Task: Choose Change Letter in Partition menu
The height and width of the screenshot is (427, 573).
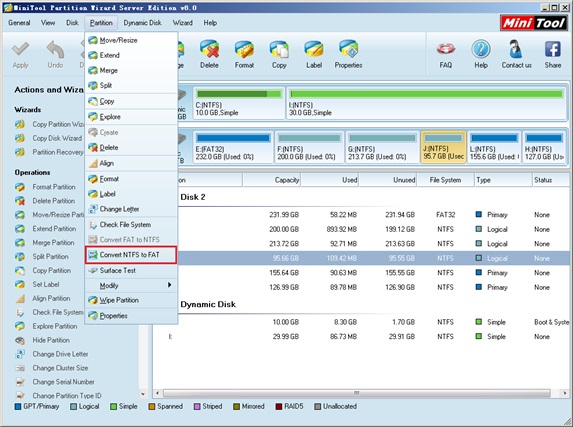Action: (131, 209)
